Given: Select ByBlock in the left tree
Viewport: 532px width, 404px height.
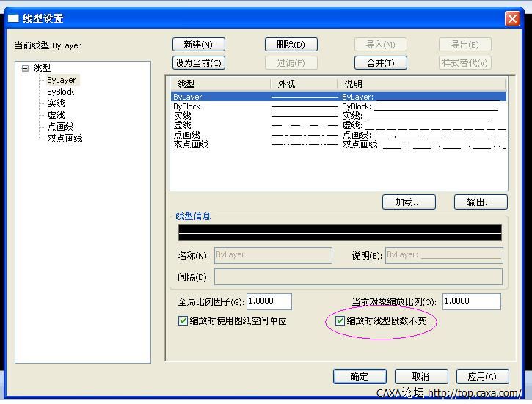Looking at the screenshot, I should (x=60, y=92).
